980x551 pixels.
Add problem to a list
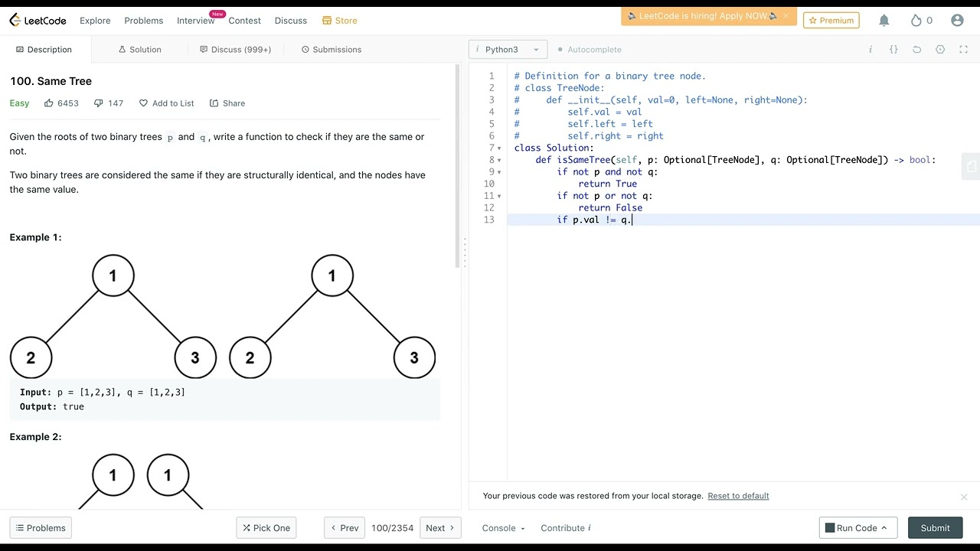tap(166, 103)
